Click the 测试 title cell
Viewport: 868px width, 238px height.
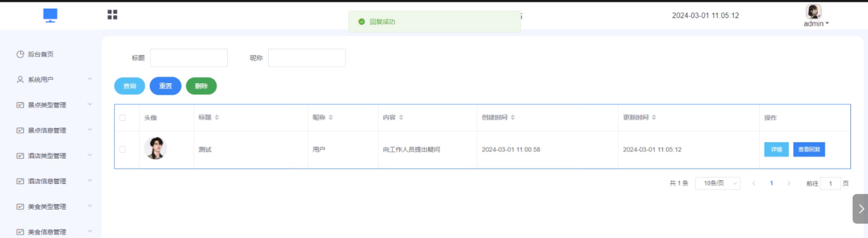point(205,149)
